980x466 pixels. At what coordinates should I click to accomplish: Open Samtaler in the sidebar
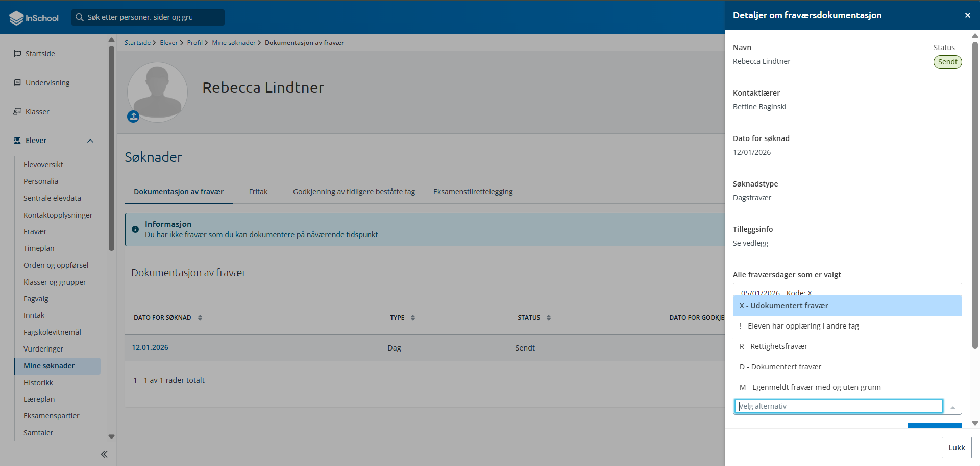click(x=38, y=433)
